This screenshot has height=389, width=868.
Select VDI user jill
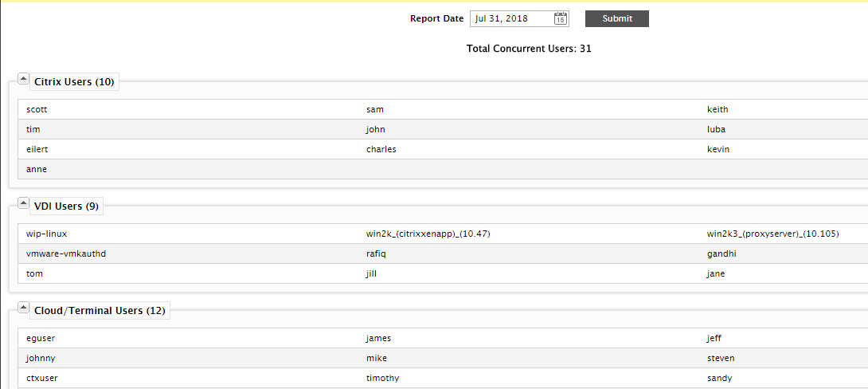tap(371, 273)
